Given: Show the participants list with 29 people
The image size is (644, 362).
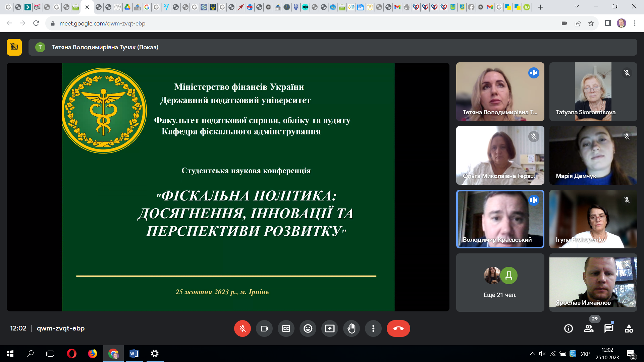Looking at the screenshot, I should pyautogui.click(x=589, y=328).
